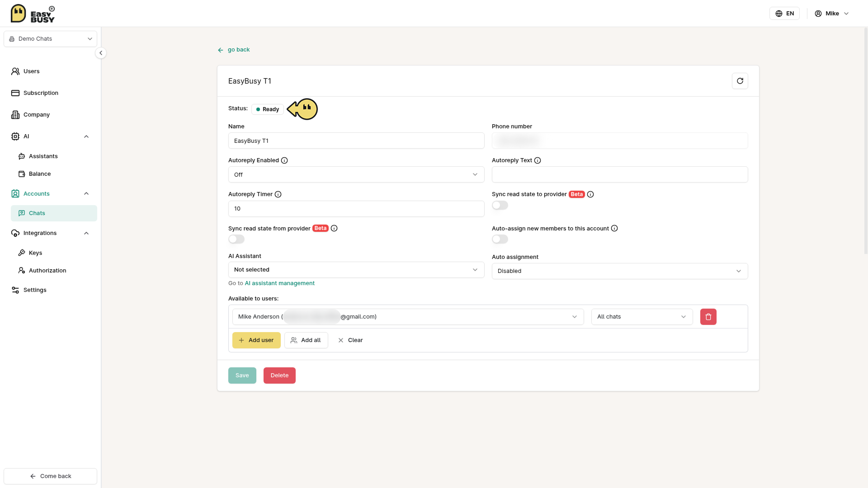The width and height of the screenshot is (868, 488).
Task: Open Keys in the sidebar
Action: 54,253
